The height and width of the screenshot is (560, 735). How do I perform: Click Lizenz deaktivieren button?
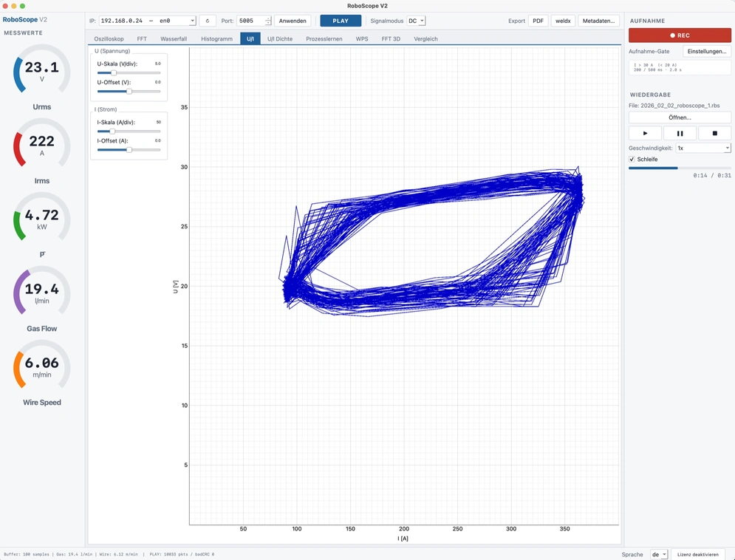(x=698, y=554)
